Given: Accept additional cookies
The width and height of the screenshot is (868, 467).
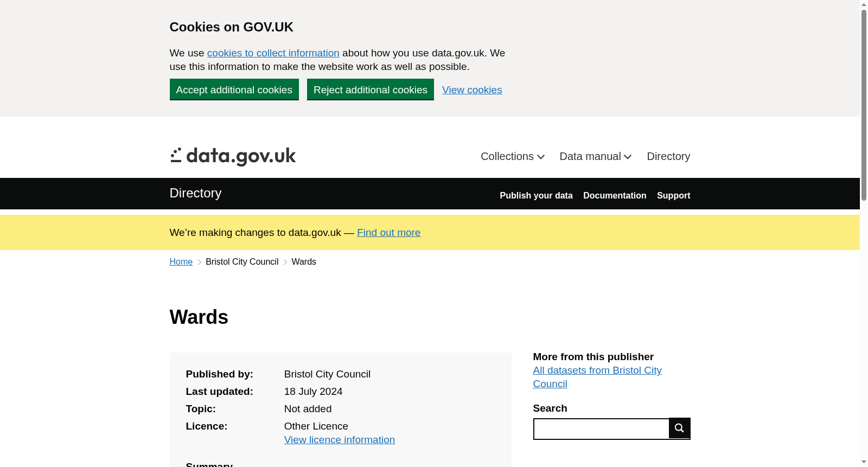Looking at the screenshot, I should [x=234, y=89].
